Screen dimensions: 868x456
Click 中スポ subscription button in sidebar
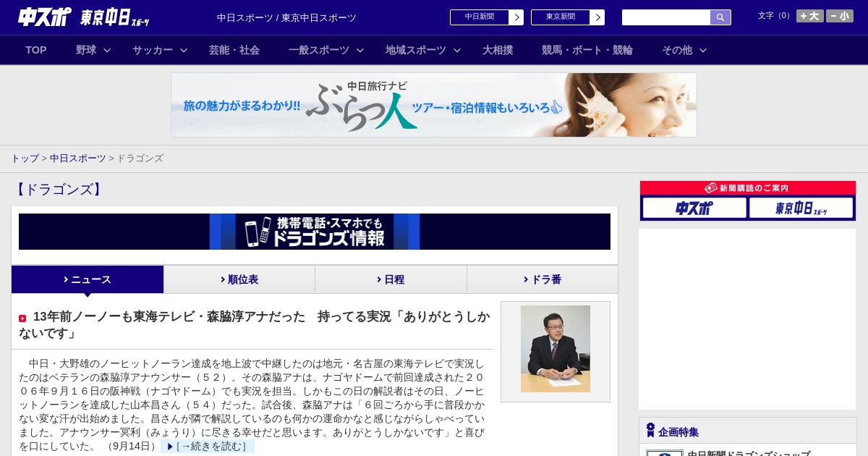(x=694, y=208)
